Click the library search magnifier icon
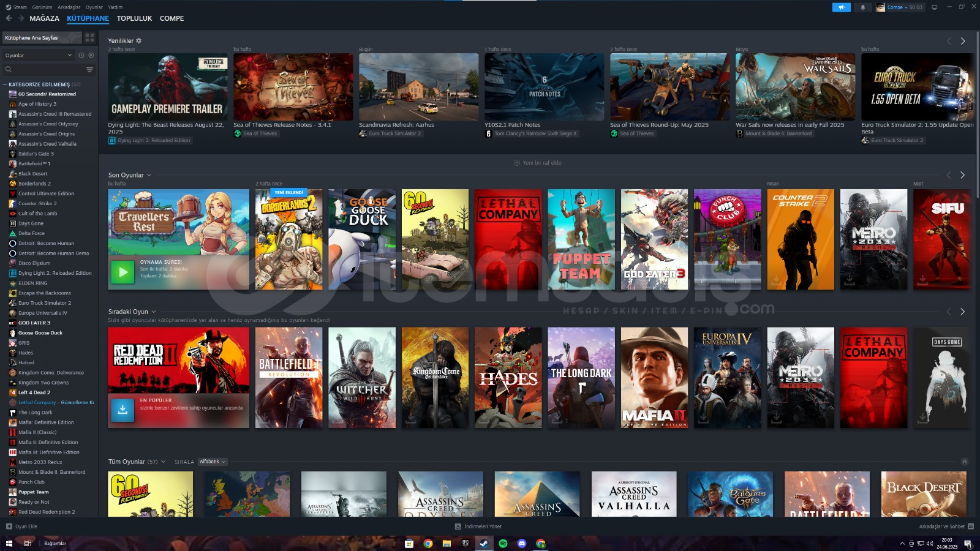The width and height of the screenshot is (980, 551). click(x=9, y=70)
